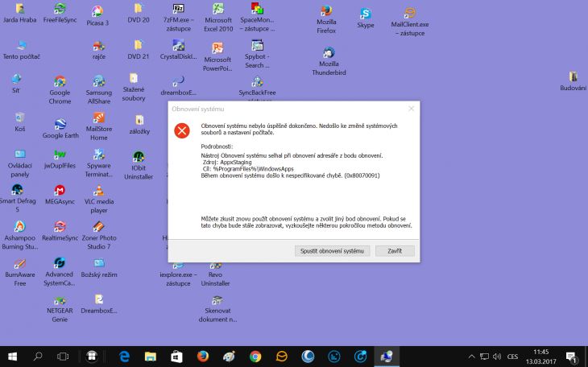Viewport: 588px width, 367px height.
Task: Select the záložky desktop icon
Action: click(x=139, y=125)
